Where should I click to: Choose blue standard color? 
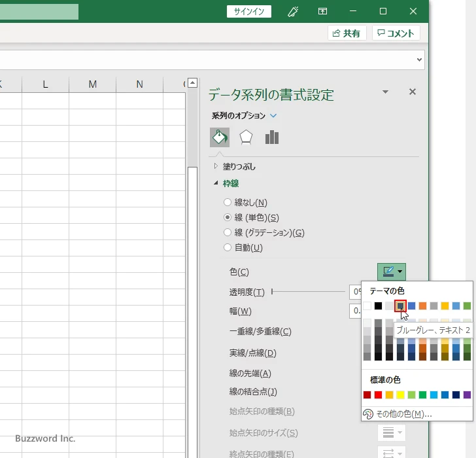pyautogui.click(x=445, y=395)
